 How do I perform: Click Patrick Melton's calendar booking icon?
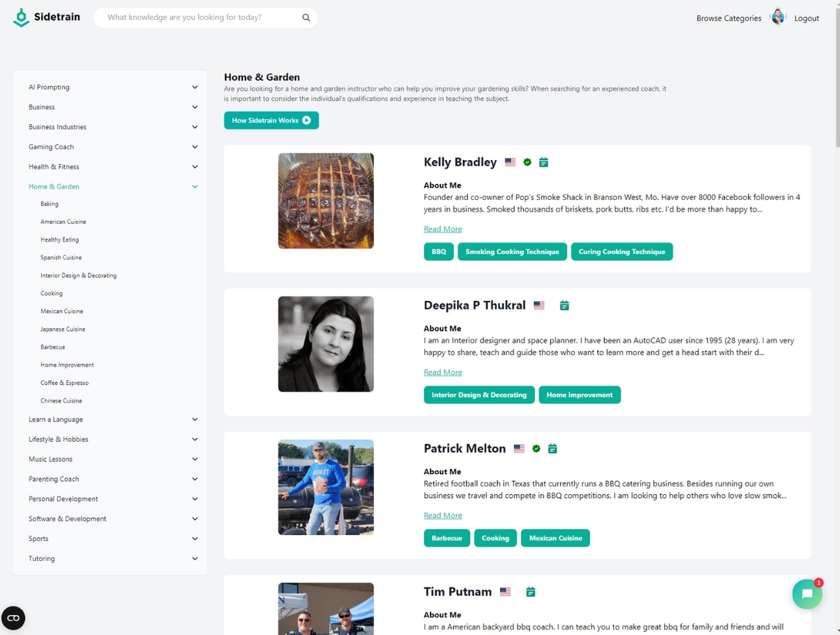[553, 448]
